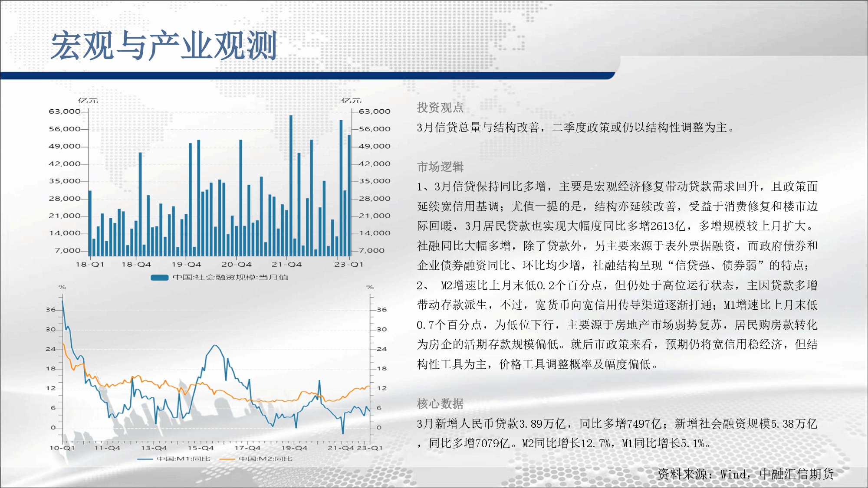
Task: Select the 投资观点 heading
Action: click(x=440, y=108)
